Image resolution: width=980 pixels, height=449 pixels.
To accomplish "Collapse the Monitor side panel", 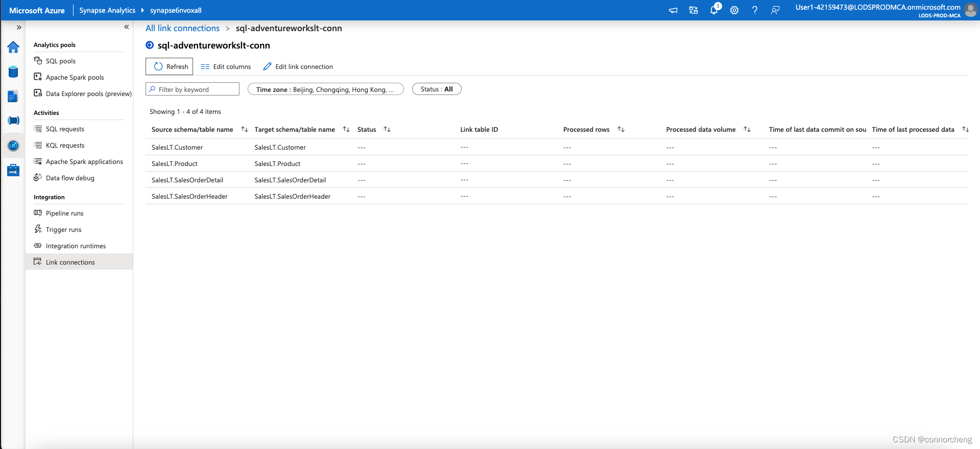I will click(x=126, y=27).
